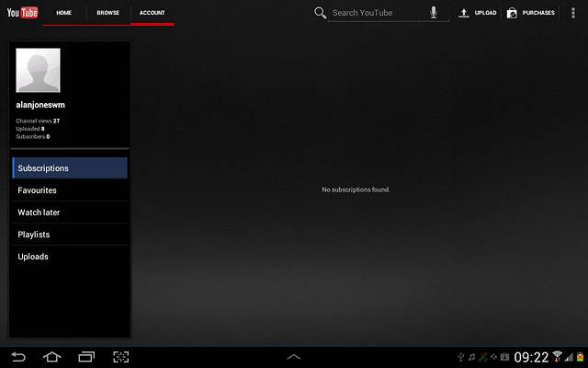Viewport: 588px width, 368px height.
Task: Select Subscriptions in the sidebar
Action: (70, 167)
